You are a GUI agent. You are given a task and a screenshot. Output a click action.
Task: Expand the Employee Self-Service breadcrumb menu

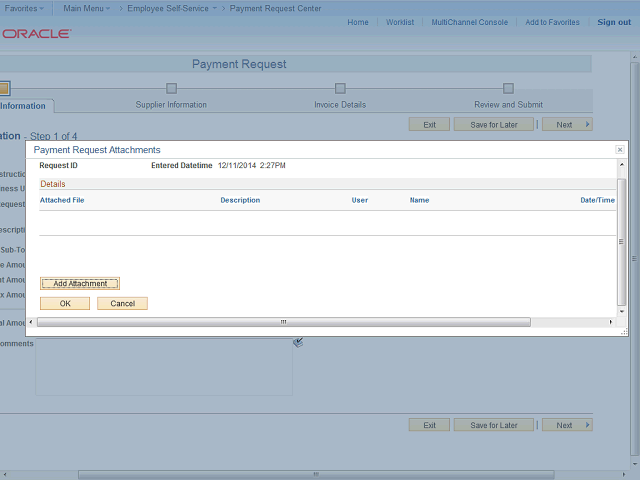(171, 8)
